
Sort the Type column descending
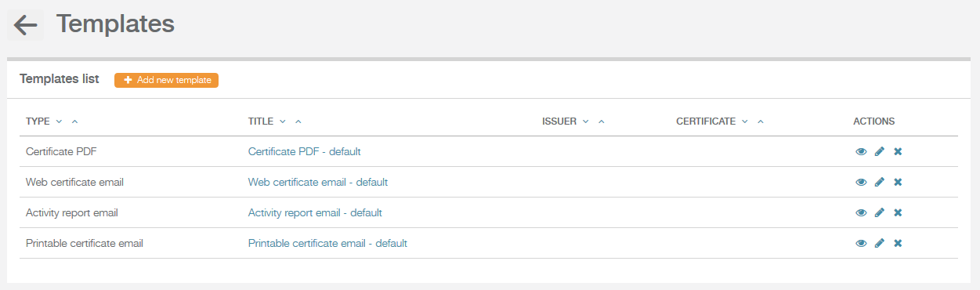point(59,121)
